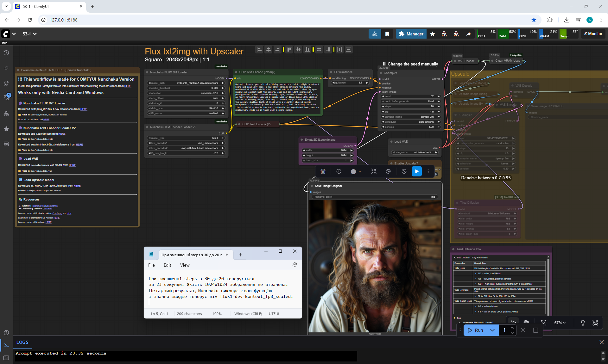Expand the 67% zoom level dropdown

pyautogui.click(x=560, y=323)
